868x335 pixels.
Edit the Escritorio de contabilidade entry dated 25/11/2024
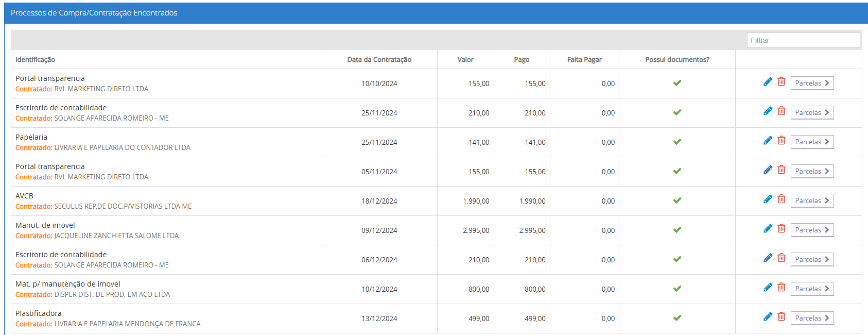click(x=768, y=111)
